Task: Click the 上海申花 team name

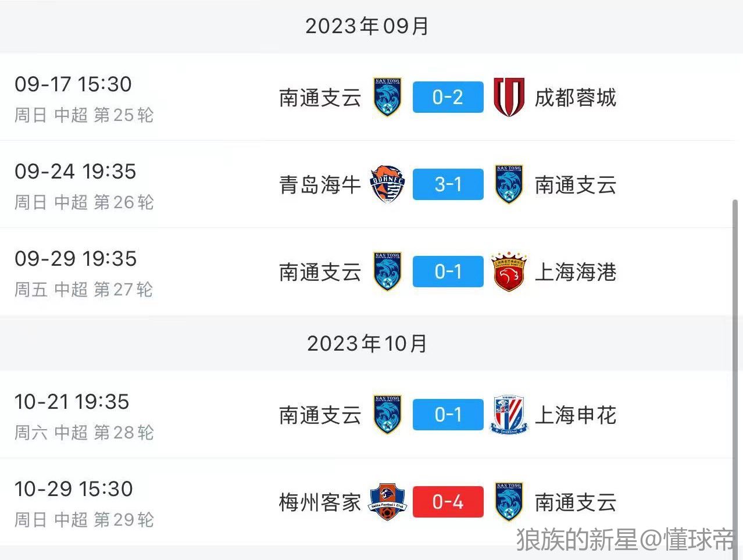Action: [575, 415]
